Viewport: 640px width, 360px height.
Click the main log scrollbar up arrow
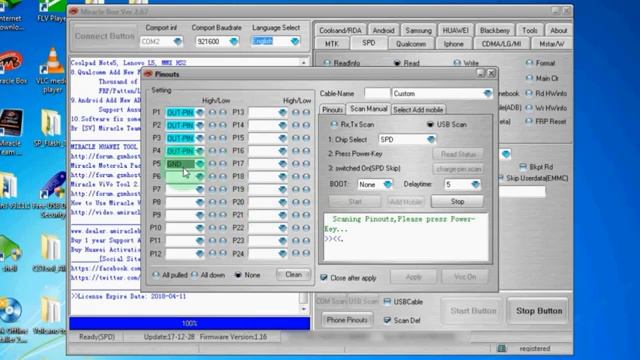tap(303, 62)
